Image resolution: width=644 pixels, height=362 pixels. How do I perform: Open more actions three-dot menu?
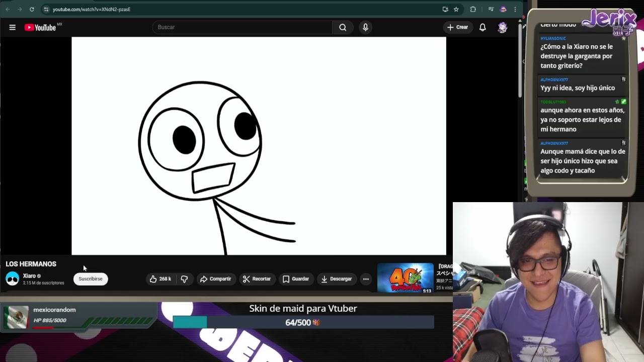[x=366, y=279]
